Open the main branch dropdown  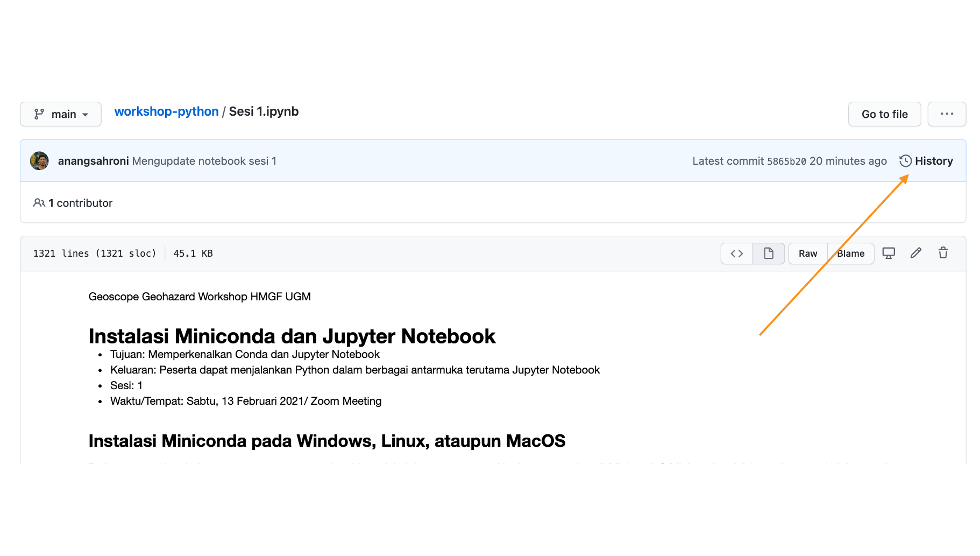(61, 114)
